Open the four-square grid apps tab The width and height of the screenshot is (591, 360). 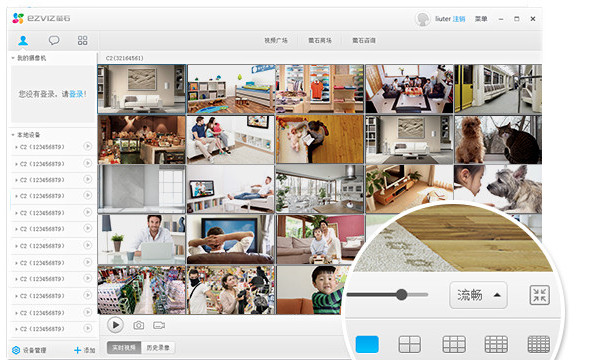(x=83, y=40)
